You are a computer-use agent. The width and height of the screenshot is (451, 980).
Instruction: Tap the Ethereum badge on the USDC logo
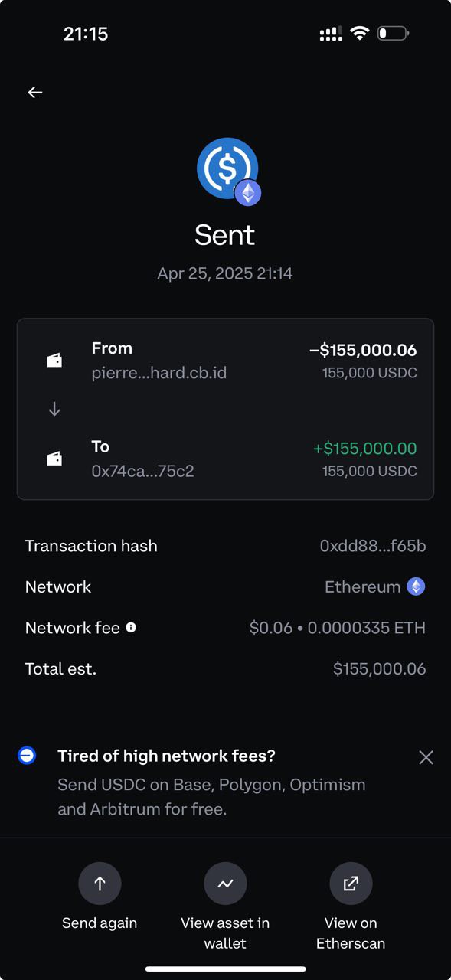247,193
